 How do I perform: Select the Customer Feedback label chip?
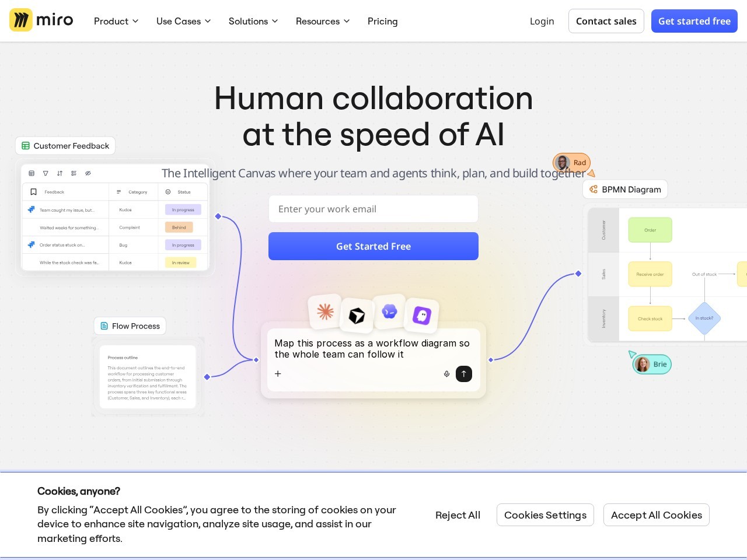click(65, 146)
